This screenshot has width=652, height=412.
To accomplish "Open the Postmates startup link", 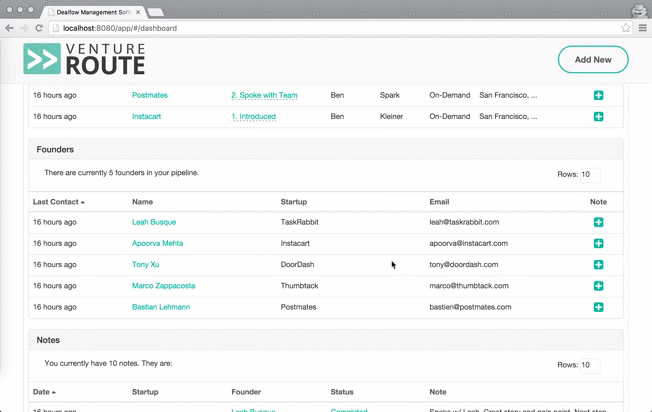I will coord(150,95).
